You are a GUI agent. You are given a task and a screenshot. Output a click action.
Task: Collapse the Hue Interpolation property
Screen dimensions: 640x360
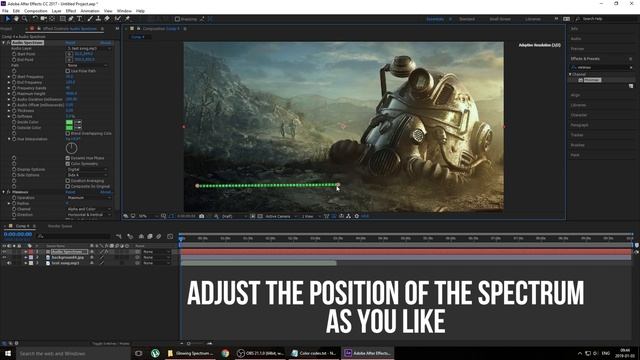pyautogui.click(x=9, y=139)
